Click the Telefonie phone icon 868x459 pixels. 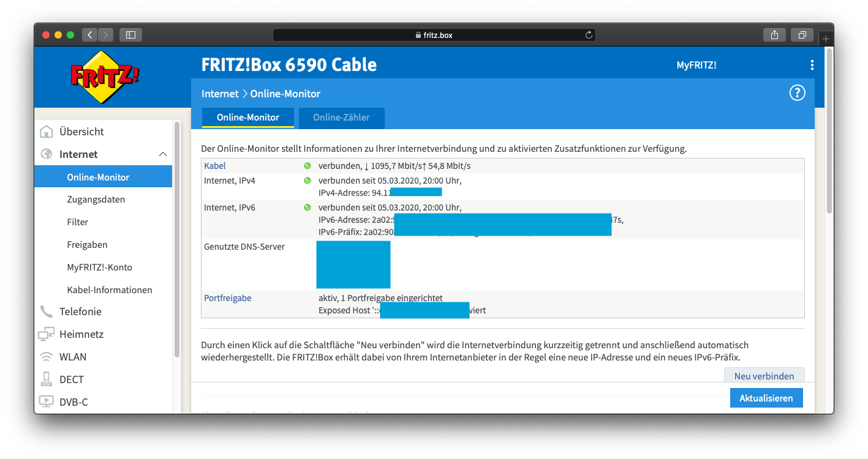[46, 312]
